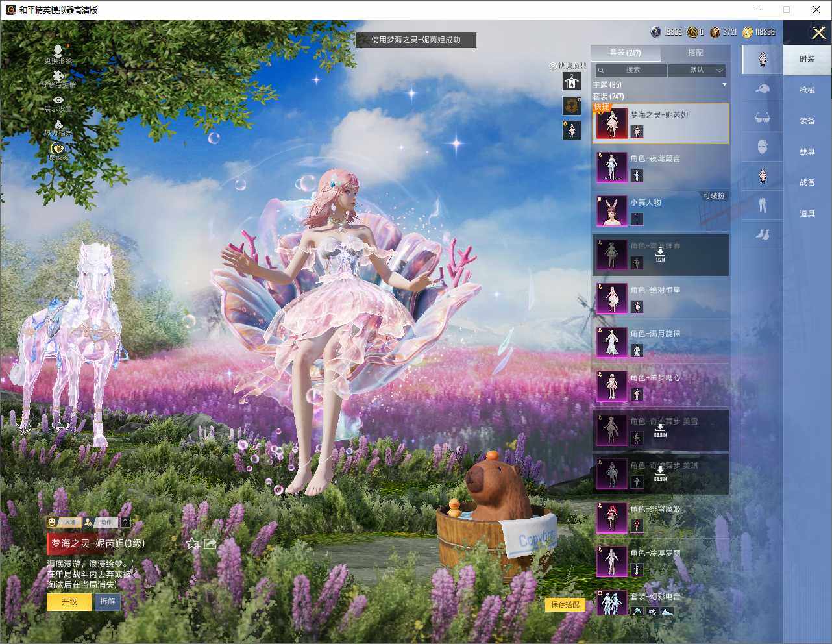Select the glasses category icon
Image resolution: width=832 pixels, height=644 pixels.
[x=763, y=118]
